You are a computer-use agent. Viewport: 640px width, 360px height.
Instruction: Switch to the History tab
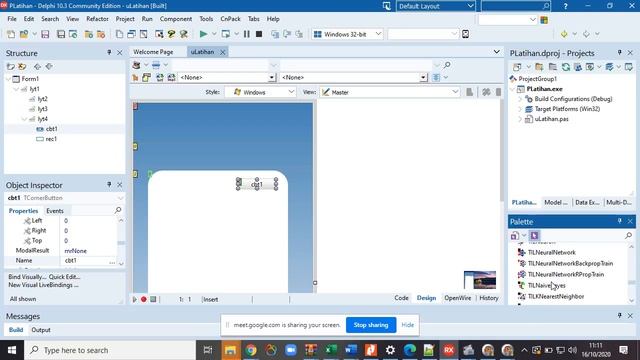point(489,298)
